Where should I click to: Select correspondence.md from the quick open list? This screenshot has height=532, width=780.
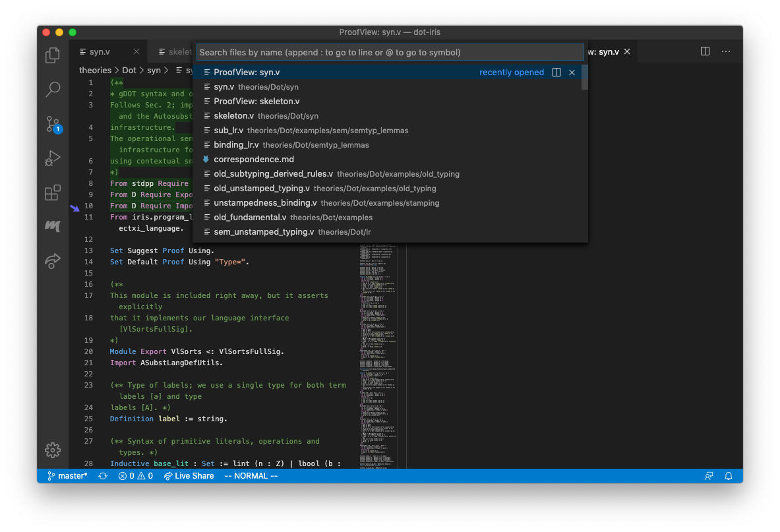[255, 159]
